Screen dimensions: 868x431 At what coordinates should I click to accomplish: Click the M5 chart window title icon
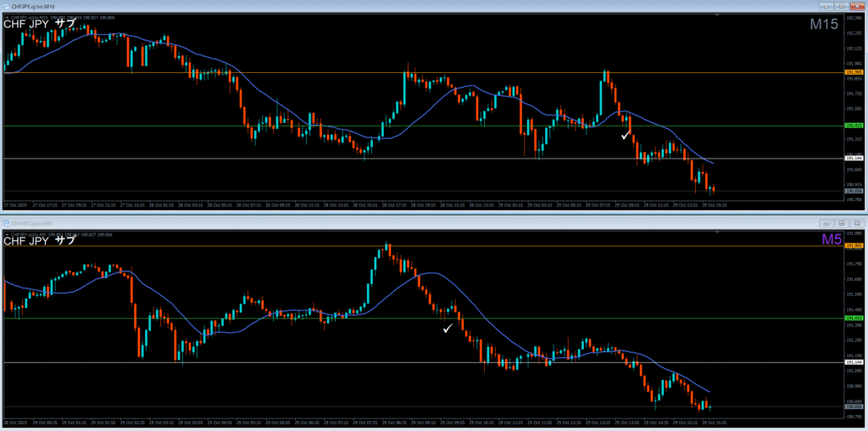coord(7,222)
